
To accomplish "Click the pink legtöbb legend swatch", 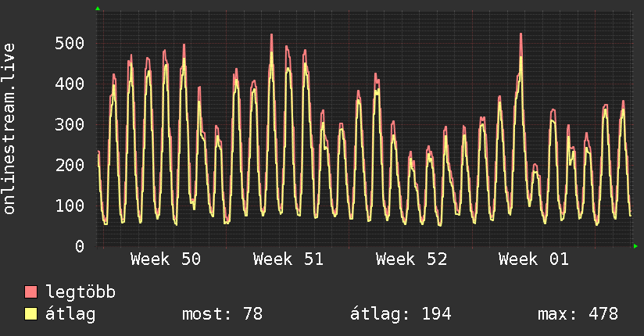I will (x=30, y=292).
